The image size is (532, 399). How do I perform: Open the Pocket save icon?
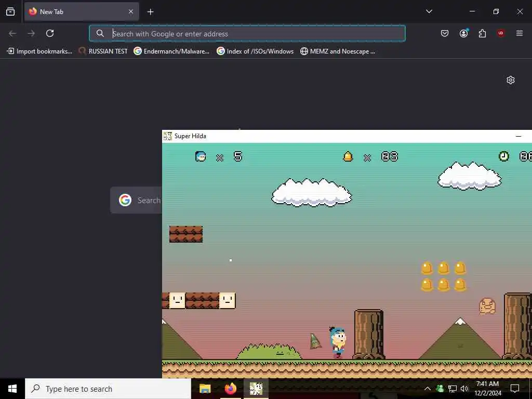(x=445, y=33)
